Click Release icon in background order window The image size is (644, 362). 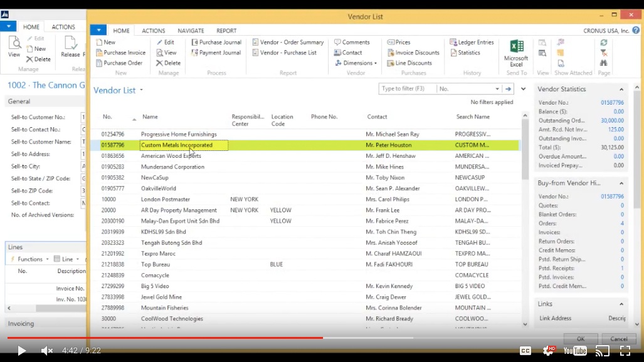(x=71, y=47)
